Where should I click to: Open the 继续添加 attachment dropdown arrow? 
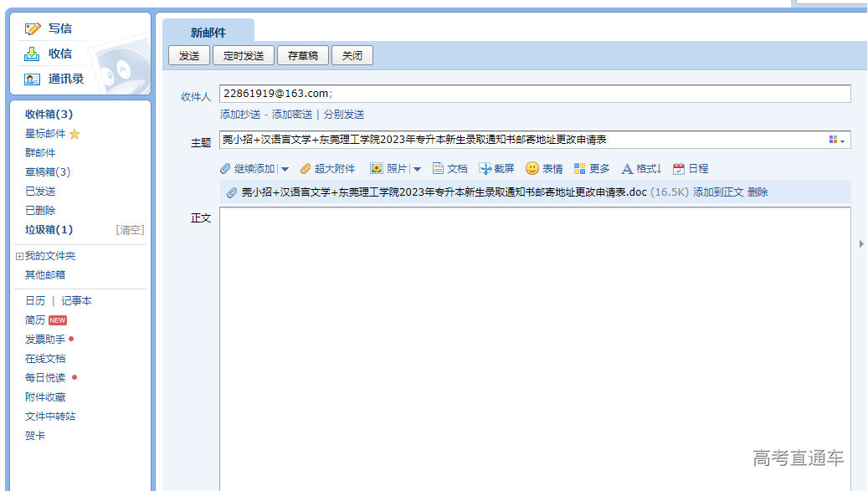point(284,168)
